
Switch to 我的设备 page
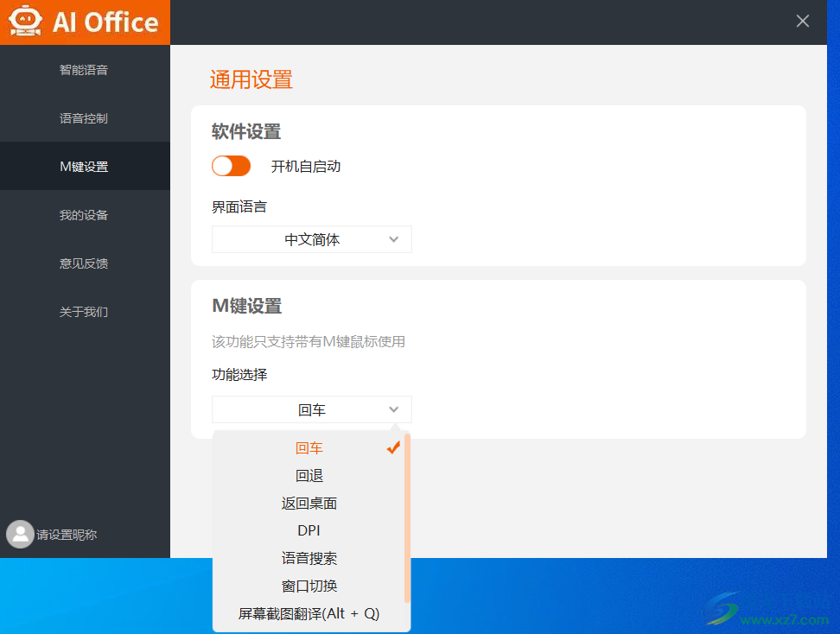pos(83,215)
